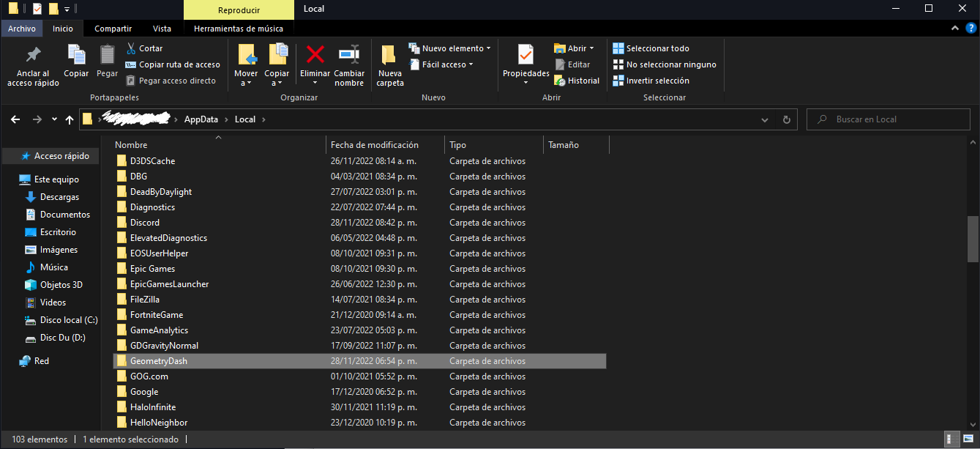The image size is (980, 449).
Task: Click Invertir selección
Action: pyautogui.click(x=651, y=81)
